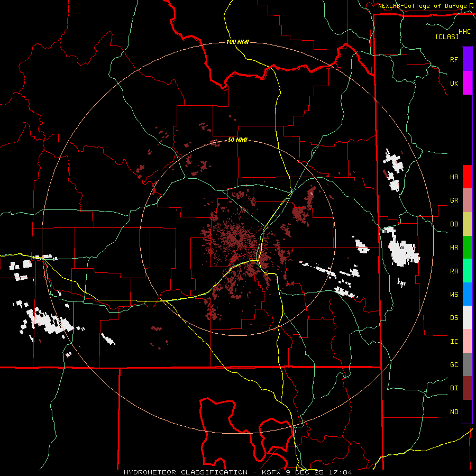
Task: Click the ND black legend swatch
Action: tap(467, 411)
